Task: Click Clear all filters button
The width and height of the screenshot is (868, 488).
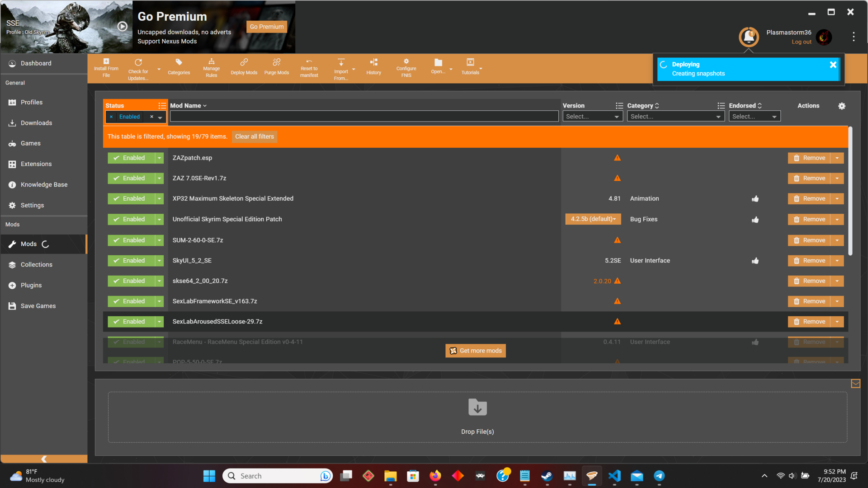Action: pyautogui.click(x=255, y=136)
